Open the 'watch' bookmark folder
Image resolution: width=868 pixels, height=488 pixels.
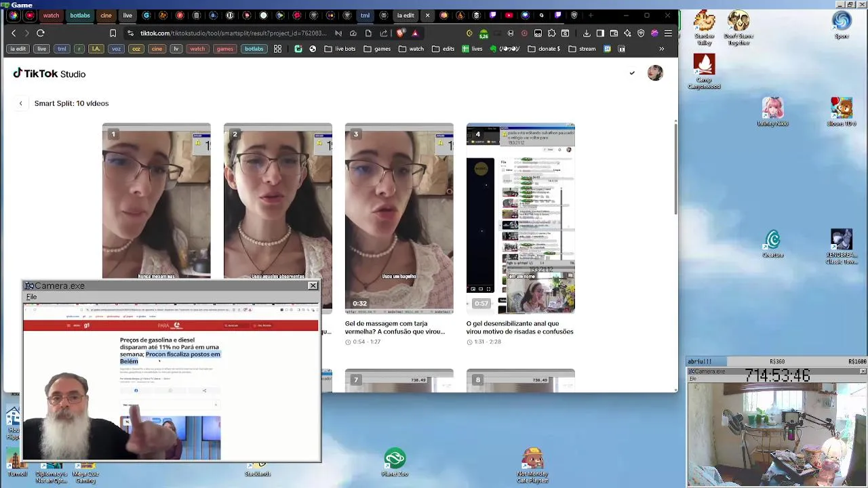411,49
